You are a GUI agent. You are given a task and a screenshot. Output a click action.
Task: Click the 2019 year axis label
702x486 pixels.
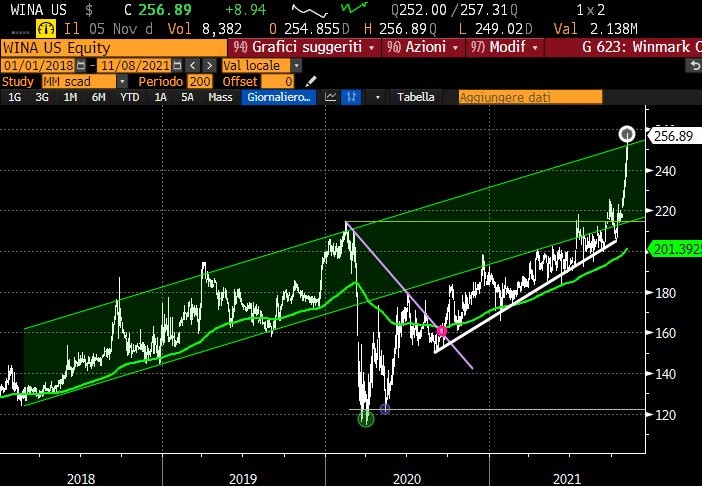point(243,479)
